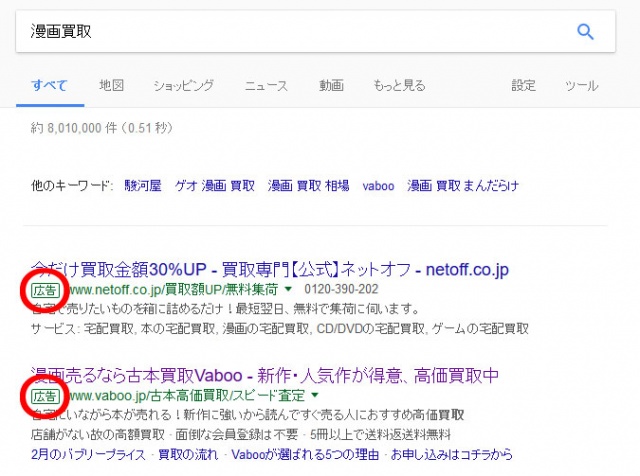Screen dimensions: 640x476
Task: Open the ネットオフ netoff.co.jp ad title
Action: (x=270, y=269)
